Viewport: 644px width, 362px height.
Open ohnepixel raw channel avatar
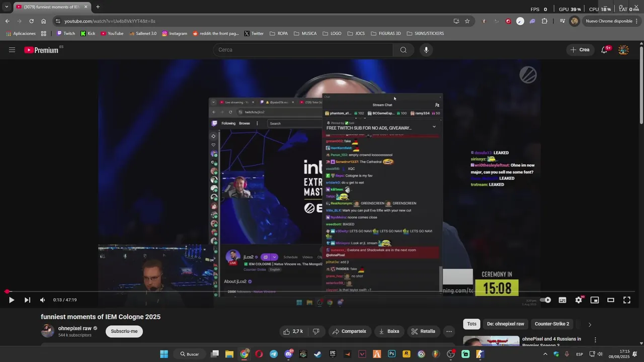click(x=47, y=331)
